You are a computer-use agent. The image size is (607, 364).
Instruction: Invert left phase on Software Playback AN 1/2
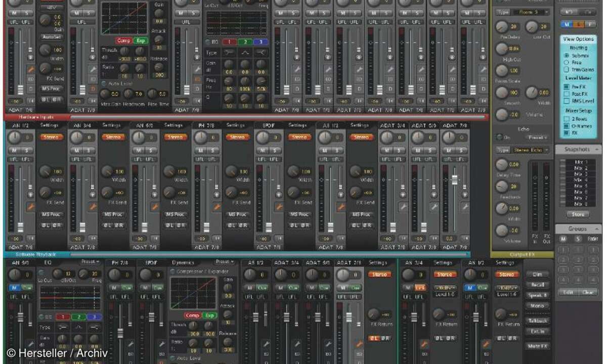tap(46, 225)
